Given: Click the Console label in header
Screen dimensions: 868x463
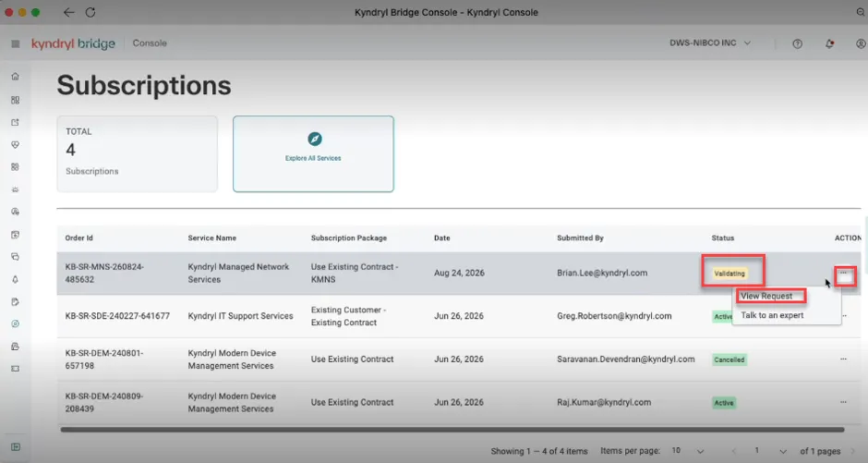Looking at the screenshot, I should click(x=150, y=43).
